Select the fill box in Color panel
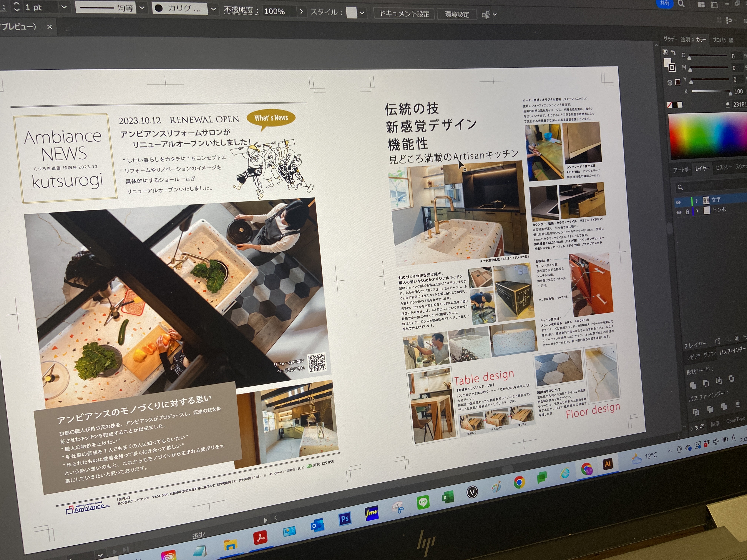This screenshot has height=560, width=747. (667, 62)
